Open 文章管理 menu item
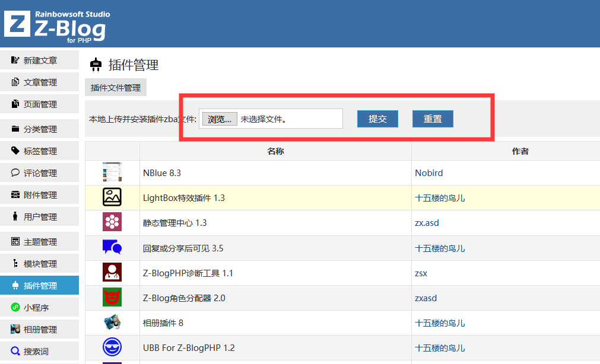 coord(39,82)
